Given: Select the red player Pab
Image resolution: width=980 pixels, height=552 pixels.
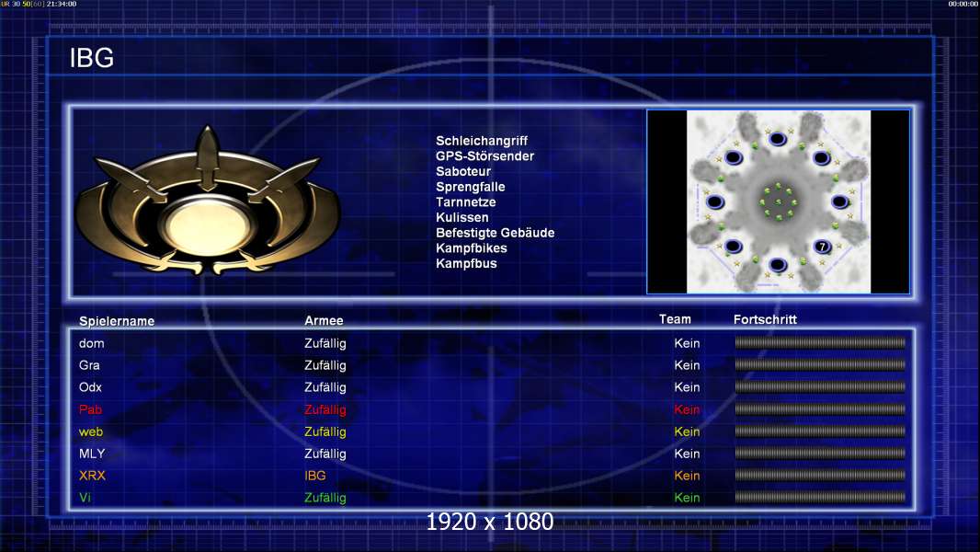Looking at the screenshot, I should [90, 409].
